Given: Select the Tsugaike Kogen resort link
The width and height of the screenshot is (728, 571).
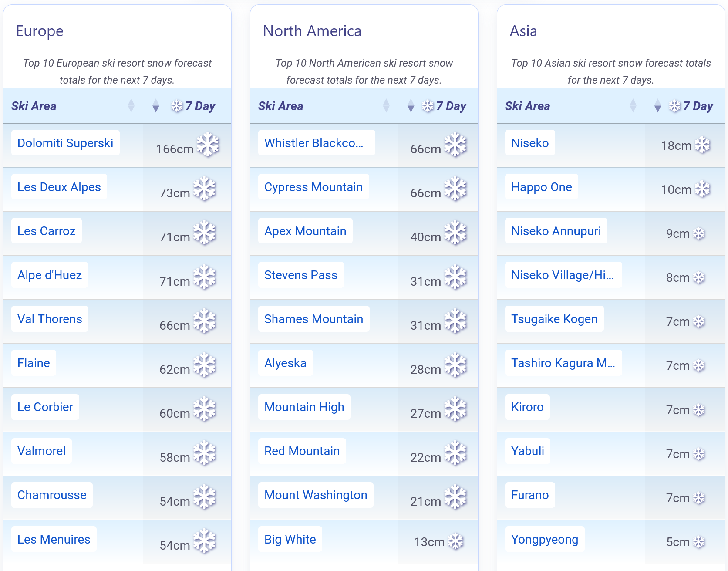Looking at the screenshot, I should 554,319.
